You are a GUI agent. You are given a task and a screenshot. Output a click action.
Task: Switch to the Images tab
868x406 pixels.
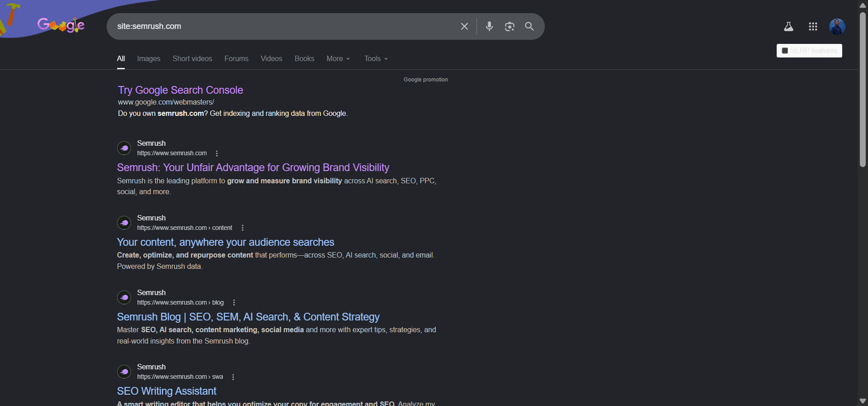[x=149, y=59]
